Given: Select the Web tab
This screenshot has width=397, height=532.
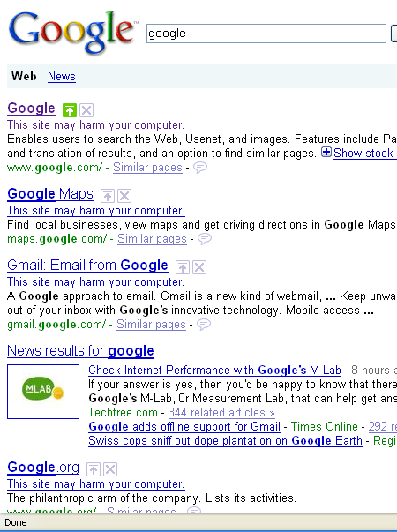Looking at the screenshot, I should 24,76.
